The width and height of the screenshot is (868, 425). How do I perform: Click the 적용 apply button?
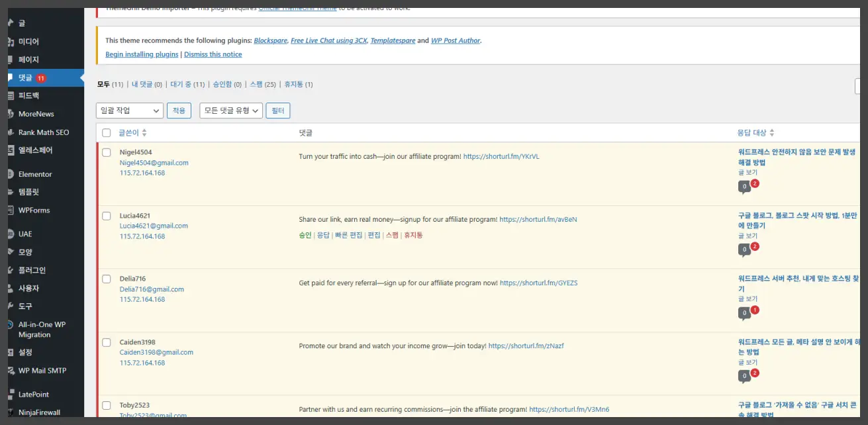(179, 111)
